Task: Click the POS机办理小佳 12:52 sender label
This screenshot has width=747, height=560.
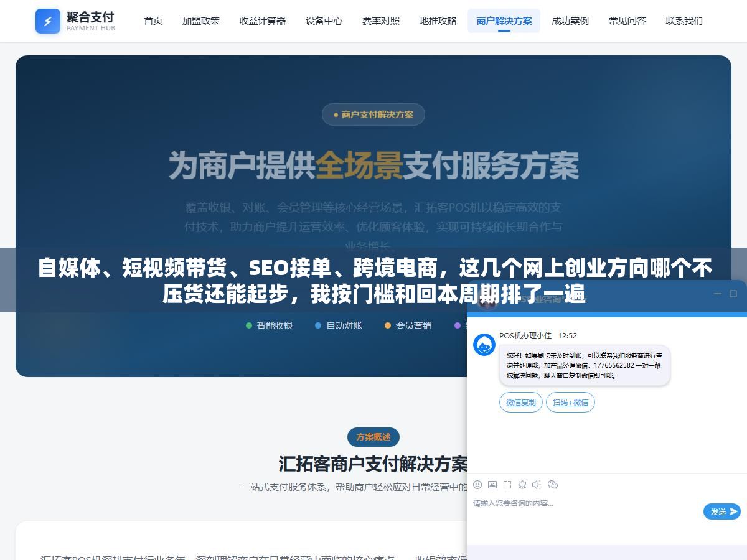Action: pos(538,336)
